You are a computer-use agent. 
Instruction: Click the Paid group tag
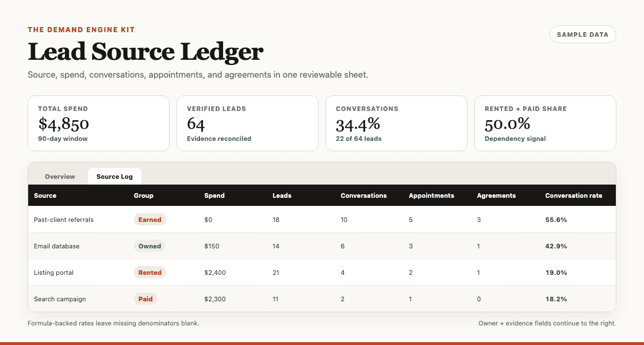coord(145,299)
